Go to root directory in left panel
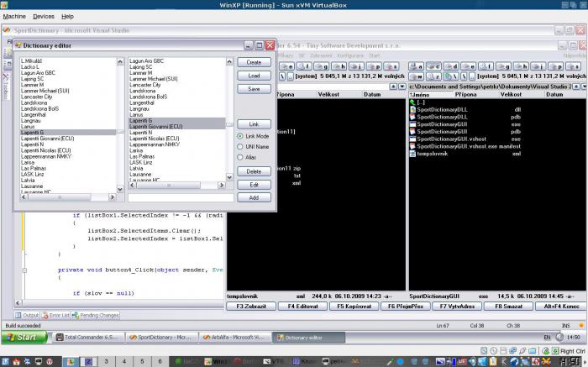Viewport: 588px width, 367px height. [282, 76]
